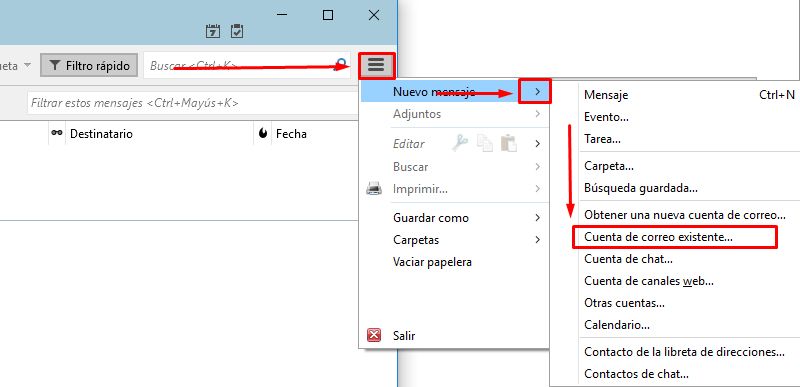Click the cut scissors icon in Editar row
The image size is (800, 387).
460,144
